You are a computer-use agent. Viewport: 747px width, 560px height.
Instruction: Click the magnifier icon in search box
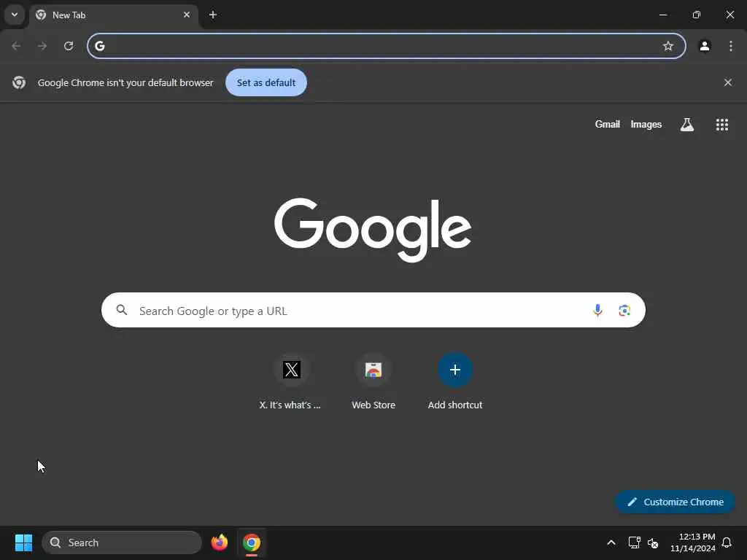tap(122, 310)
